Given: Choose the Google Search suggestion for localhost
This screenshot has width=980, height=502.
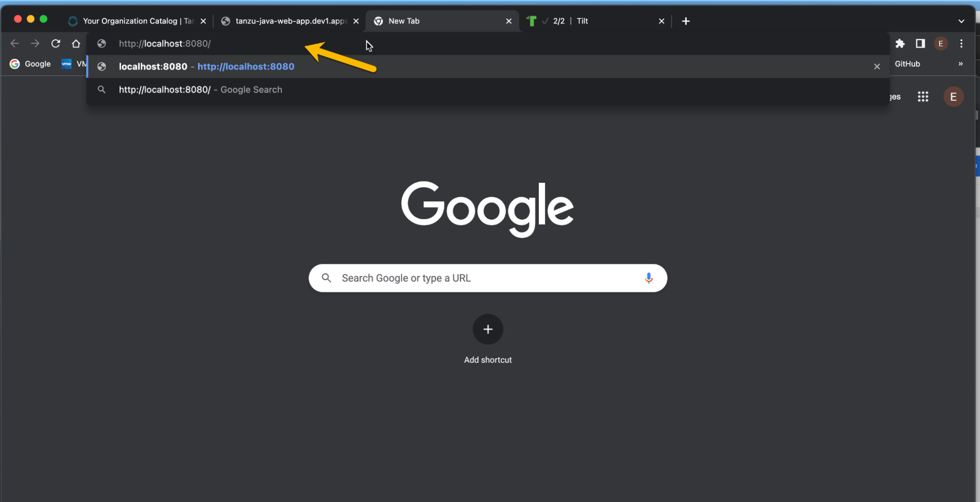Looking at the screenshot, I should tap(488, 90).
